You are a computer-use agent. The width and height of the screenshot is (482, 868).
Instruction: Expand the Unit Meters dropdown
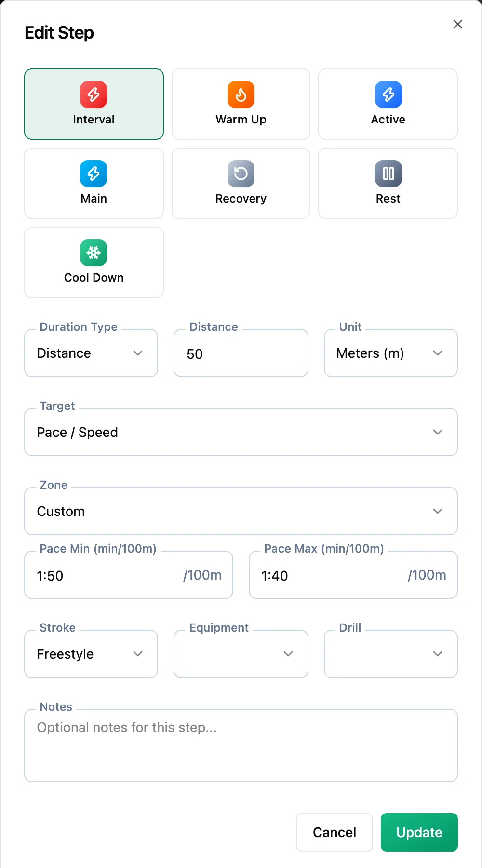pos(391,353)
